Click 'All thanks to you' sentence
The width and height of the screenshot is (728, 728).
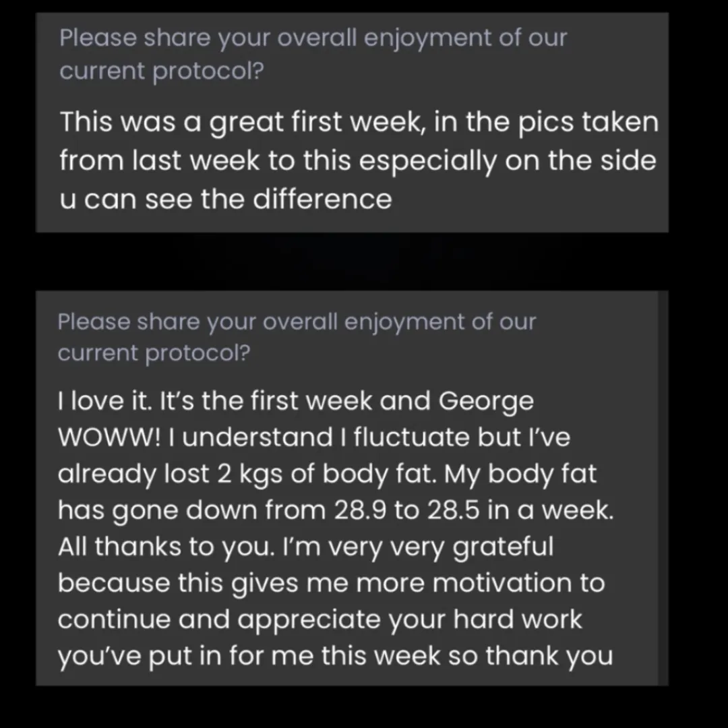pyautogui.click(x=166, y=547)
